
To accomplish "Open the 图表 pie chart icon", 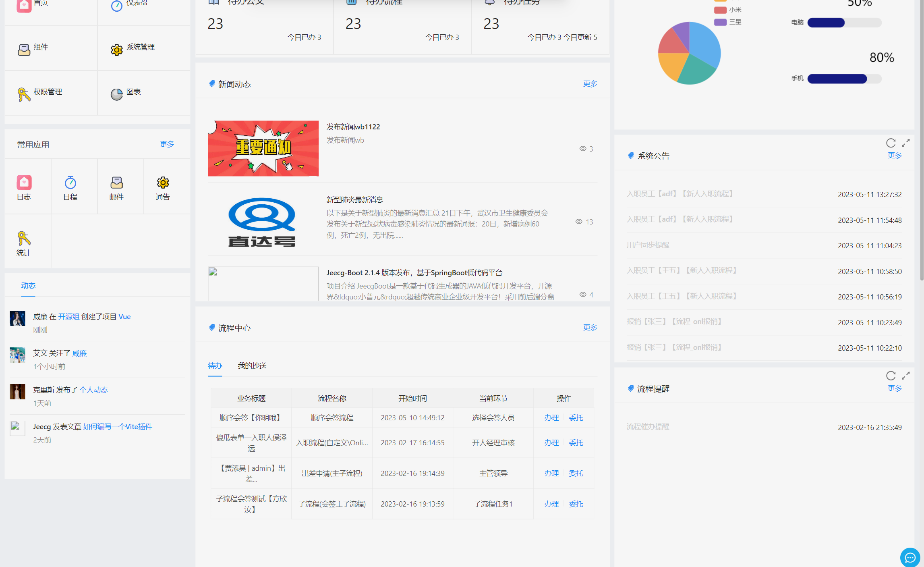I will click(116, 94).
